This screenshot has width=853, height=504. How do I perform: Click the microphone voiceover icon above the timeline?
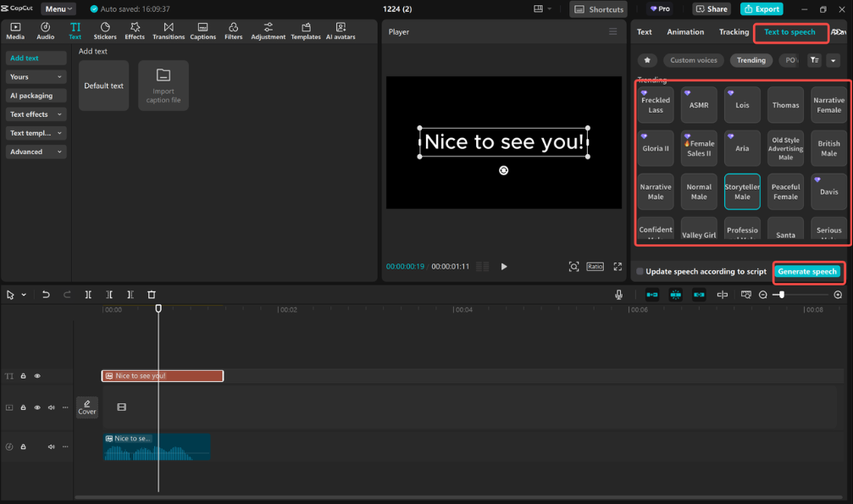click(x=619, y=294)
